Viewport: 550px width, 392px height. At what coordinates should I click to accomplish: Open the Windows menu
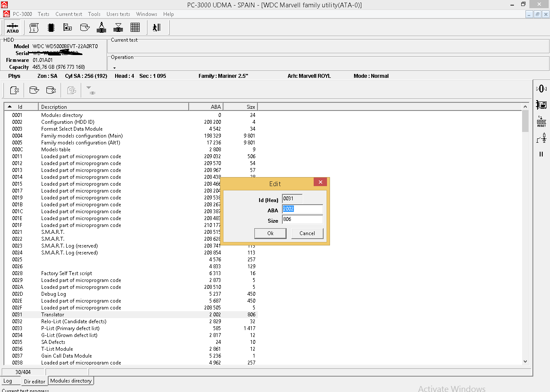tap(147, 14)
